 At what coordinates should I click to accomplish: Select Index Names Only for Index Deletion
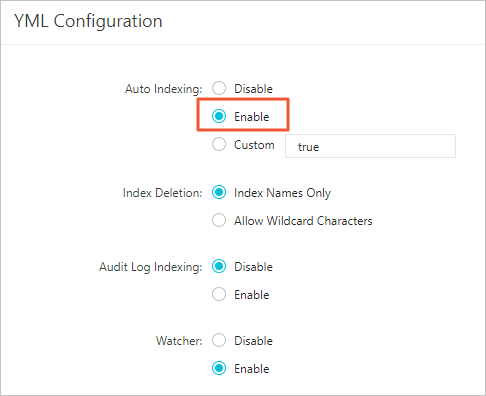[x=219, y=192]
